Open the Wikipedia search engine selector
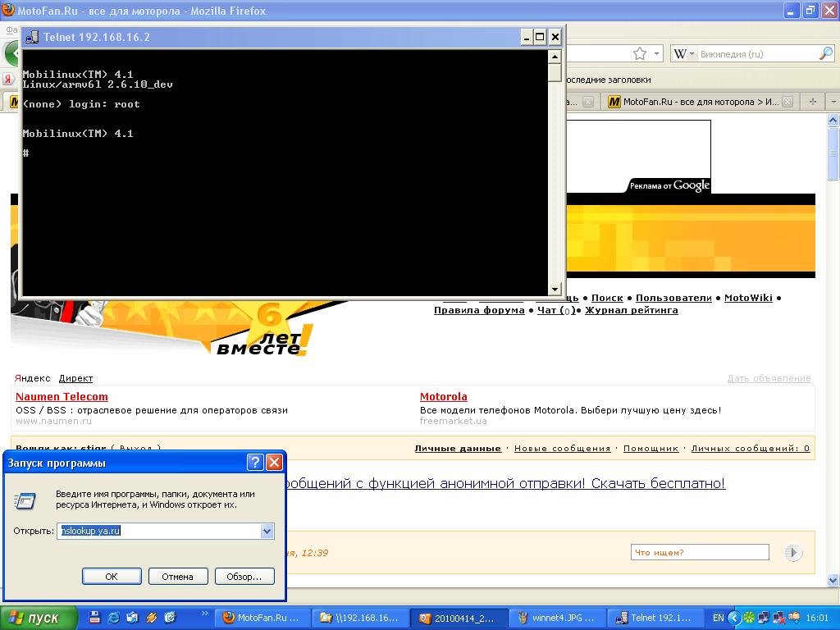 pos(683,53)
